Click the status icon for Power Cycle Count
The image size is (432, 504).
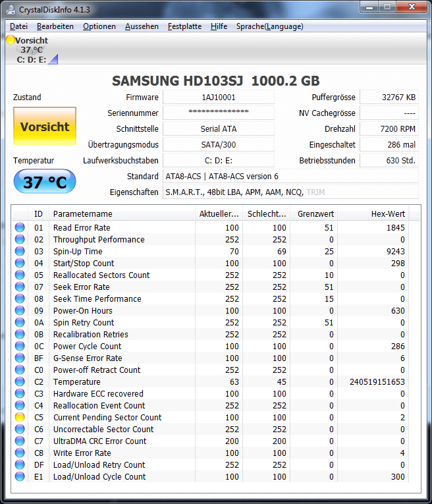pos(20,346)
